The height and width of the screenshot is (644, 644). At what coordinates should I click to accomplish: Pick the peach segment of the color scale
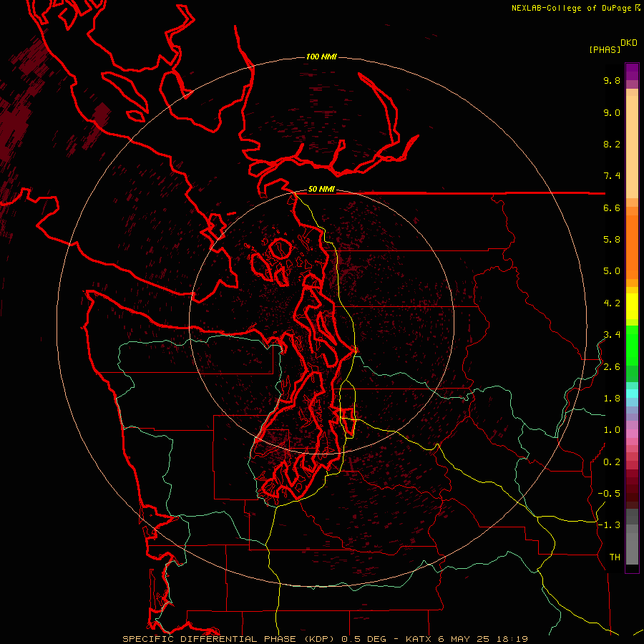632,147
